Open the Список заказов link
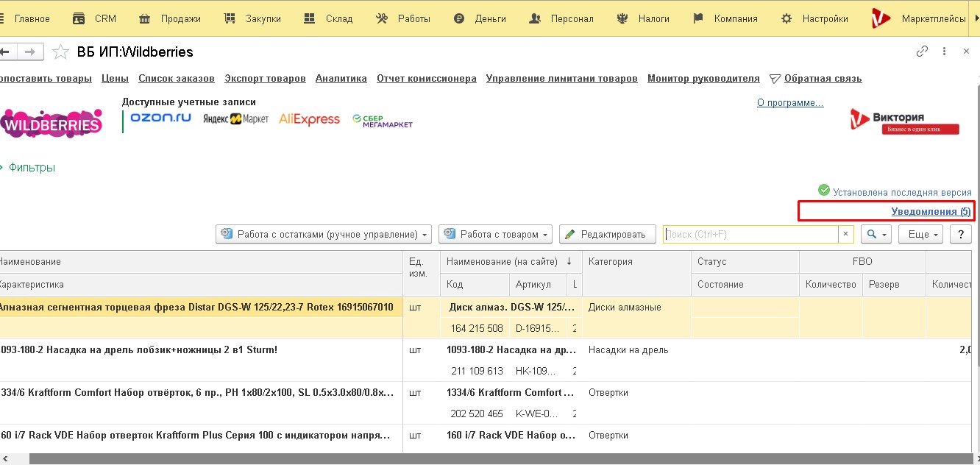This screenshot has height=465, width=980. [x=177, y=79]
